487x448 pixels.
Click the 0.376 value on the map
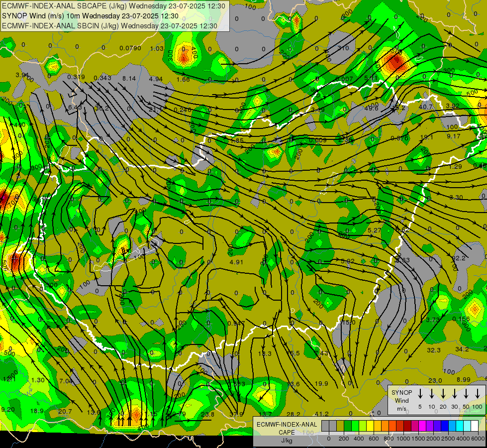point(399,138)
